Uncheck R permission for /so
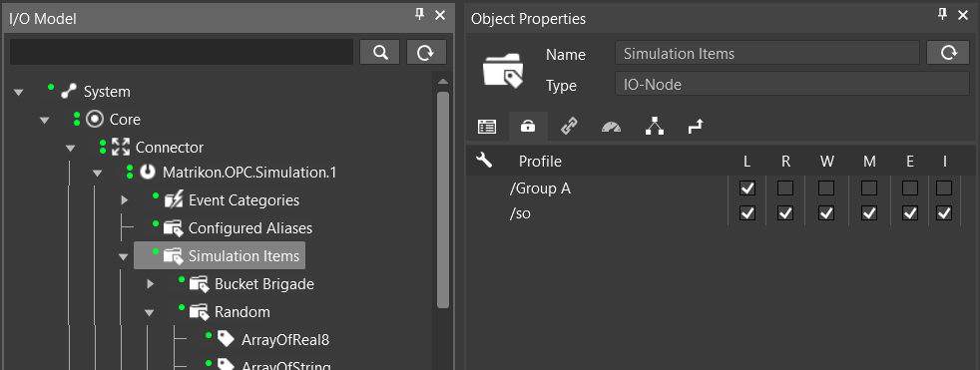The width and height of the screenshot is (980, 370). click(785, 213)
